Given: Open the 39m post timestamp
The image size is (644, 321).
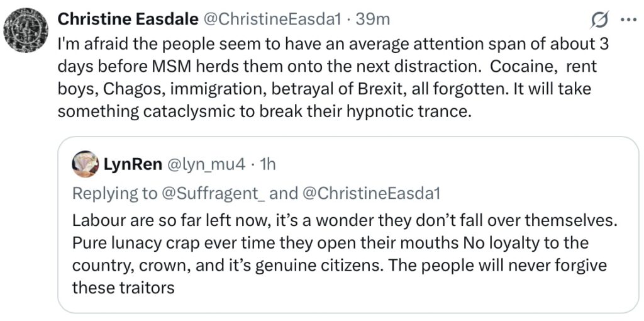Looking at the screenshot, I should (x=372, y=19).
